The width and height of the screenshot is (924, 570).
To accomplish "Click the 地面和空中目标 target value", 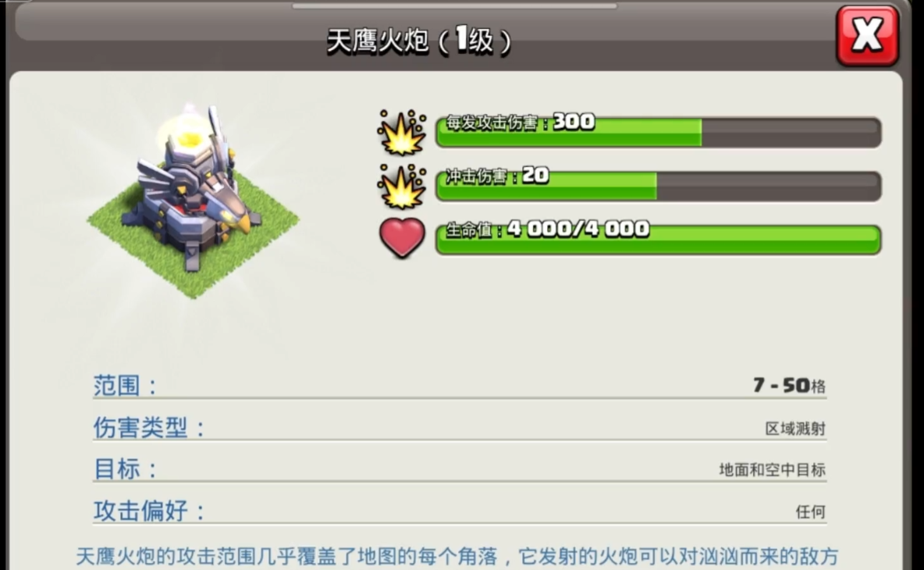I will [772, 470].
